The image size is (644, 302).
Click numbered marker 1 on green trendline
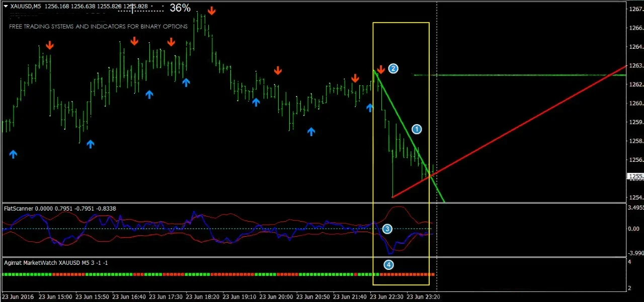coord(417,129)
